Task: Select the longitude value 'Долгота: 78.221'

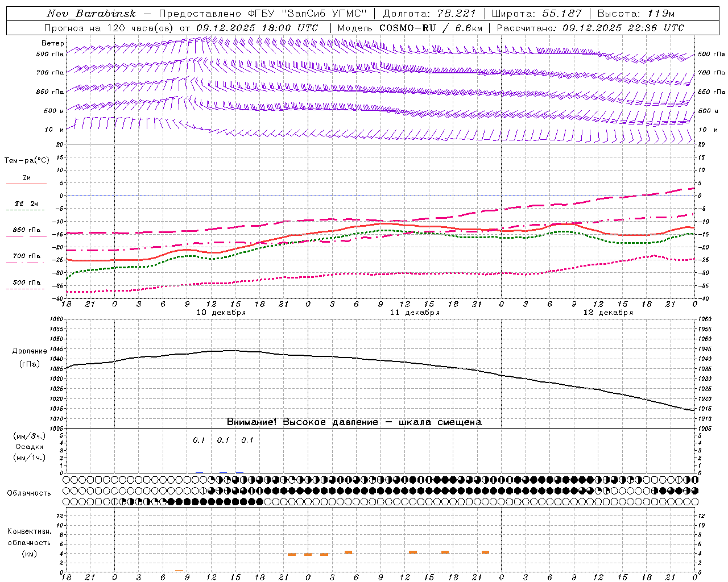Action: pyautogui.click(x=430, y=14)
